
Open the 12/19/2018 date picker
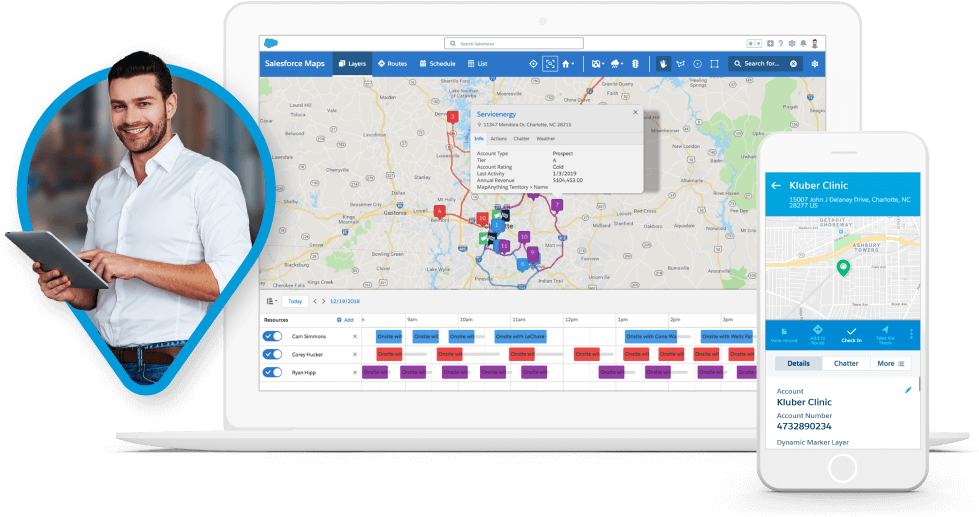click(x=345, y=302)
